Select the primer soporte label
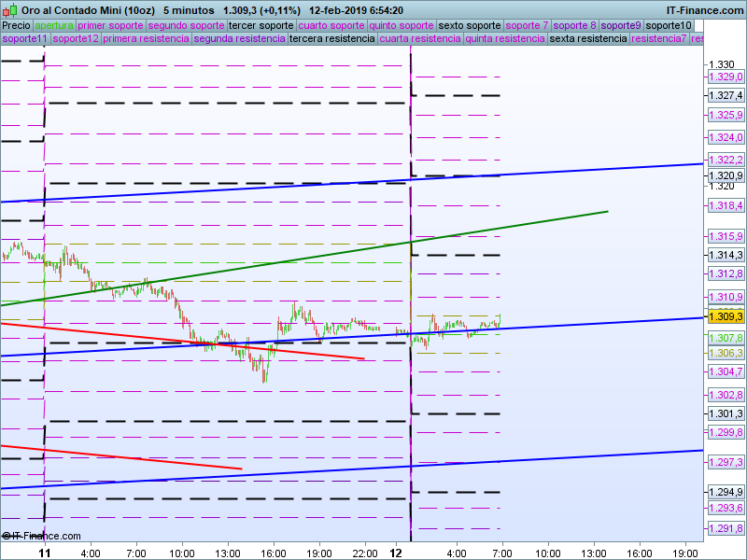The height and width of the screenshot is (560, 747). pos(110,25)
